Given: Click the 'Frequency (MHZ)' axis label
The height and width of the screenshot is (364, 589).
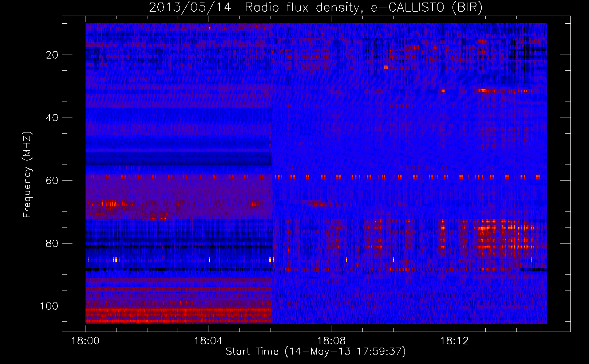Looking at the screenshot, I should tap(27, 175).
